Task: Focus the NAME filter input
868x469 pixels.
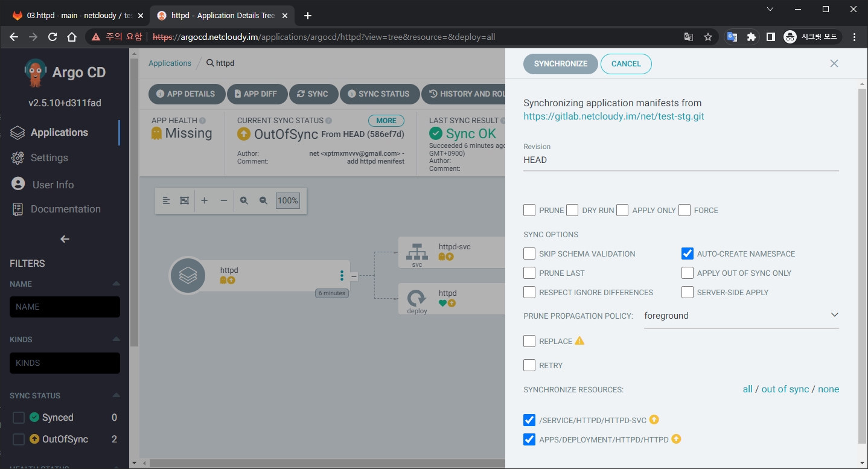Action: [x=65, y=307]
